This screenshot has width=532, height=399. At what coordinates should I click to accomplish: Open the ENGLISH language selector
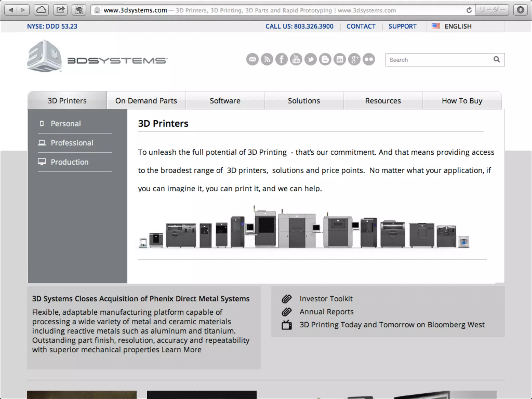click(x=457, y=26)
